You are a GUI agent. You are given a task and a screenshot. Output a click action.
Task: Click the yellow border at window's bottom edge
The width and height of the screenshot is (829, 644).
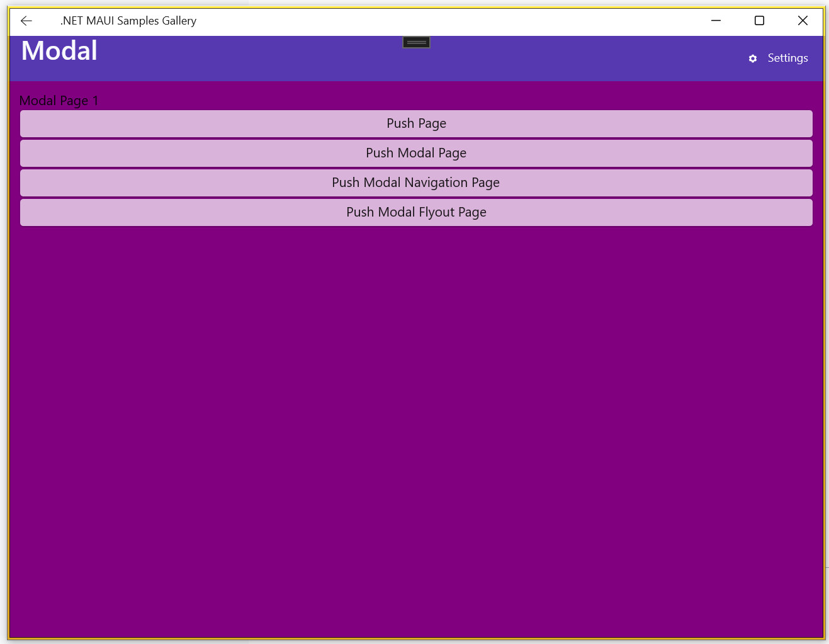[x=415, y=639]
